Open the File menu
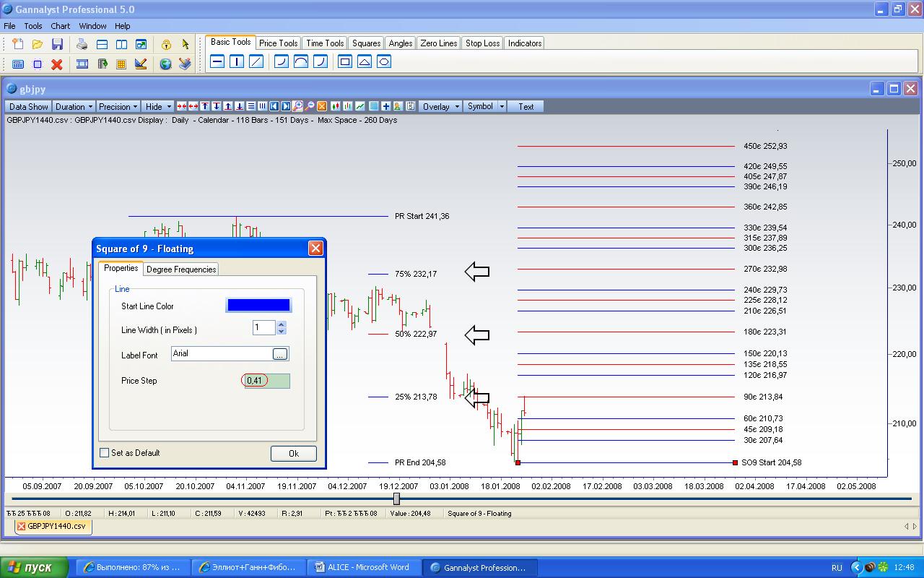This screenshot has width=924, height=578. (9, 26)
